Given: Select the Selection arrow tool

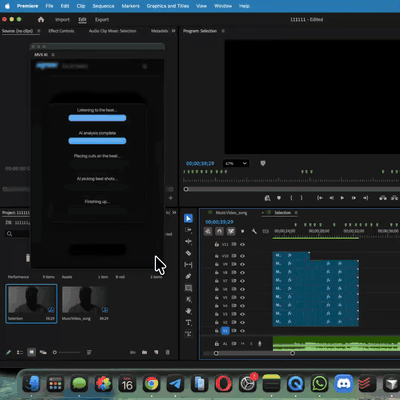Looking at the screenshot, I should coord(188,218).
